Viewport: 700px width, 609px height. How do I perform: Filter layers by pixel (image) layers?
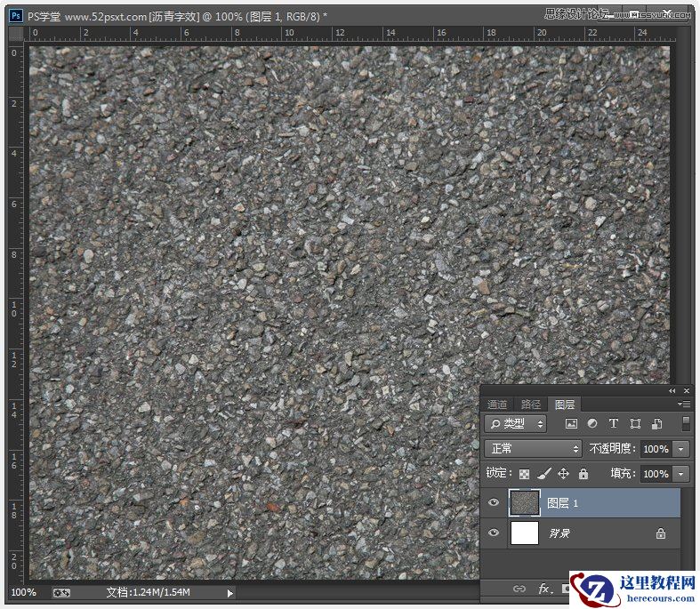pos(571,424)
